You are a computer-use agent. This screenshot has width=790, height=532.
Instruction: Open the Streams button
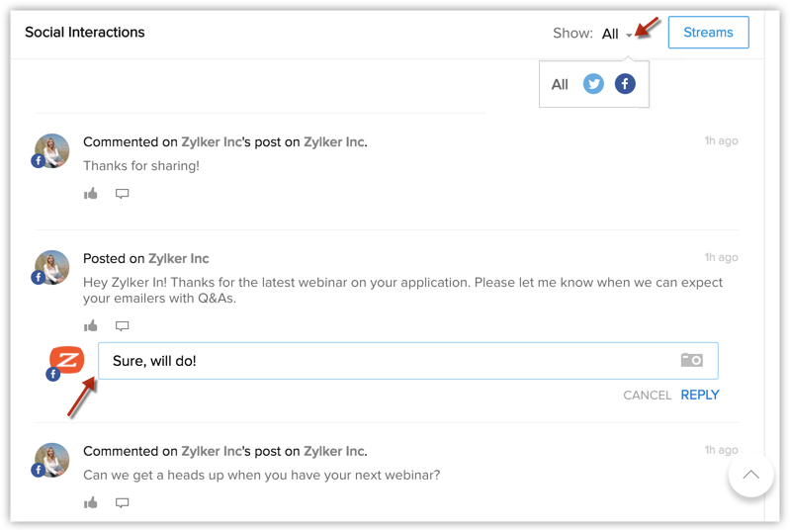click(708, 33)
